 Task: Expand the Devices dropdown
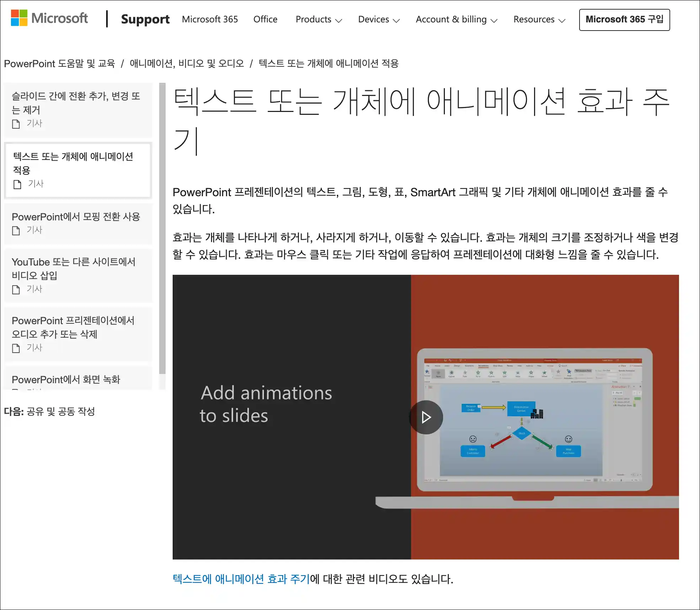coord(379,20)
